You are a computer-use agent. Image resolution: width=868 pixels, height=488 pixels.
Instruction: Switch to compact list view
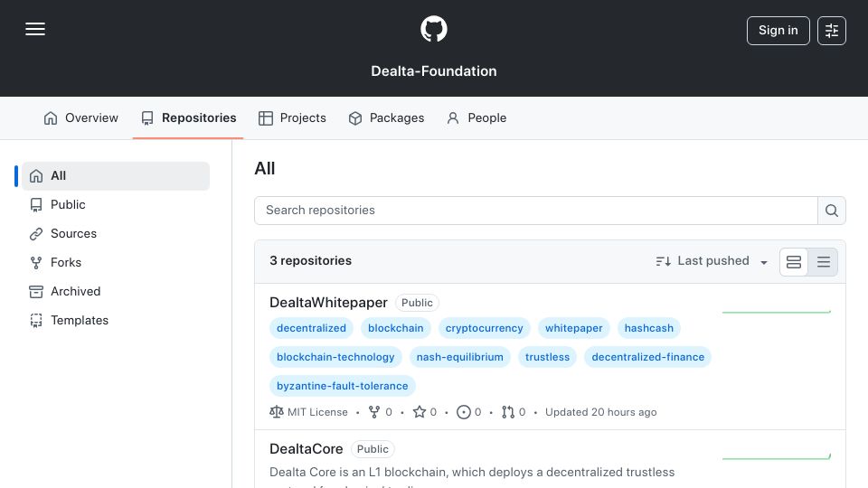pyautogui.click(x=823, y=262)
